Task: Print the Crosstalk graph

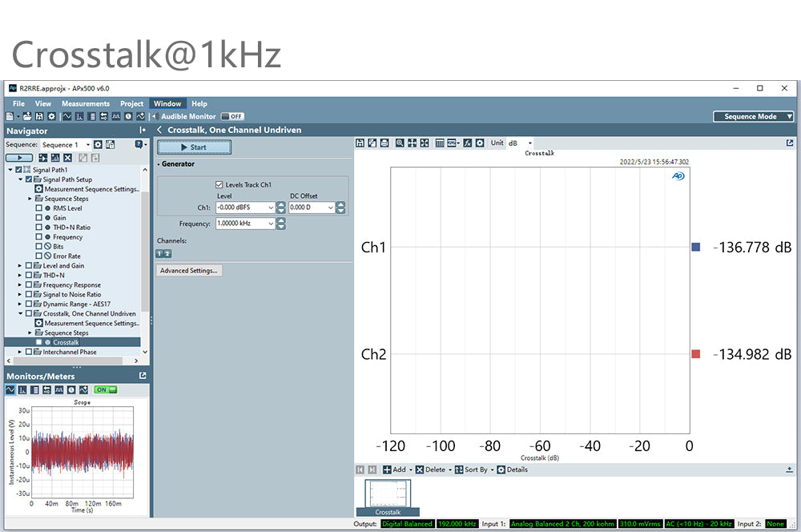Action: [x=385, y=143]
